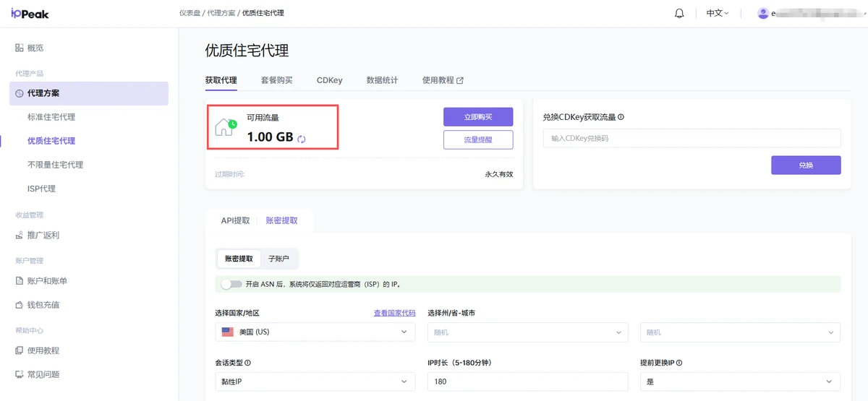Switch to the 获取代理 tab

(221, 80)
